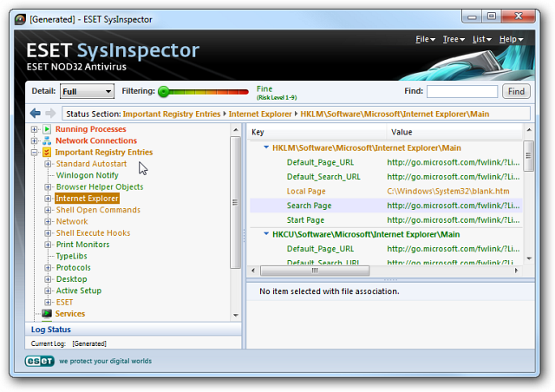Expand the ESET tree node
Image resolution: width=555 pixels, height=392 pixels.
pos(48,303)
